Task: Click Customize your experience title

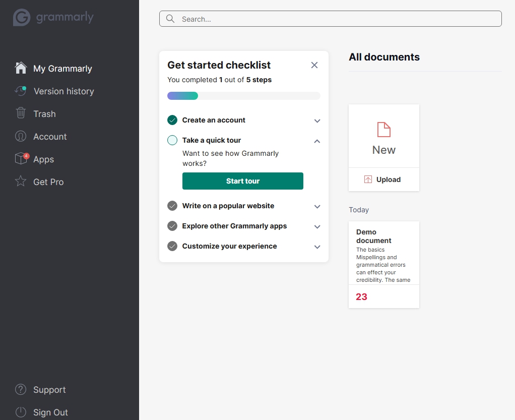Action: coord(229,246)
